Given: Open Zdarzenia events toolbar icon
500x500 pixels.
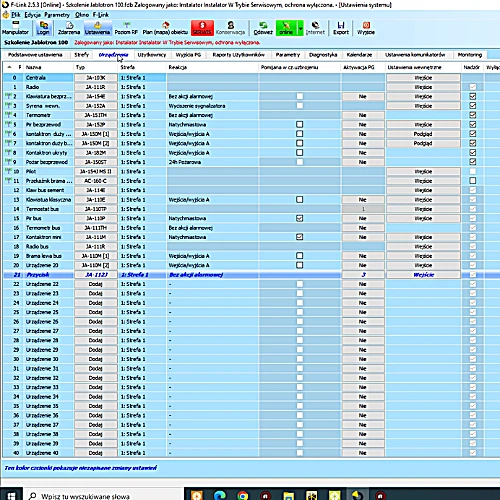Looking at the screenshot, I should tap(69, 28).
